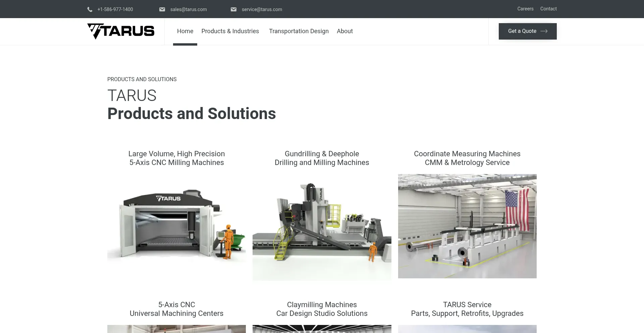Call the +1-586-977-1400 phone number link

(x=115, y=9)
